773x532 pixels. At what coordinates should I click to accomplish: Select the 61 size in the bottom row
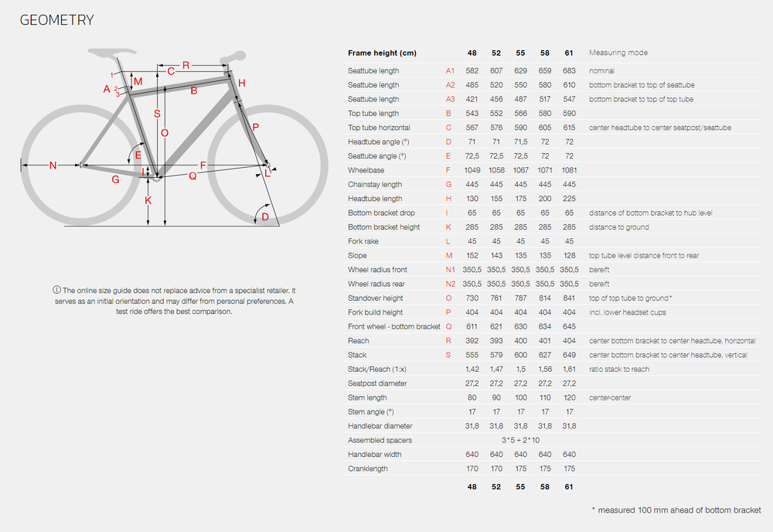coord(569,487)
